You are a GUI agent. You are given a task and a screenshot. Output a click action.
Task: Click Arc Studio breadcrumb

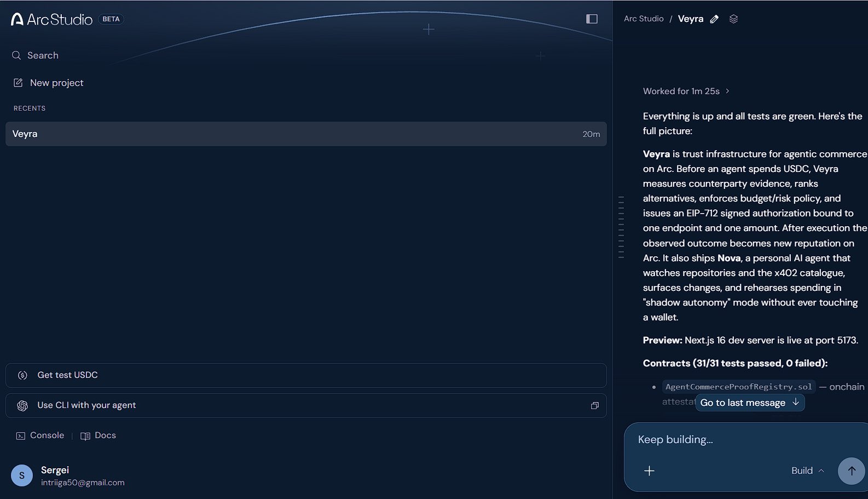click(644, 19)
